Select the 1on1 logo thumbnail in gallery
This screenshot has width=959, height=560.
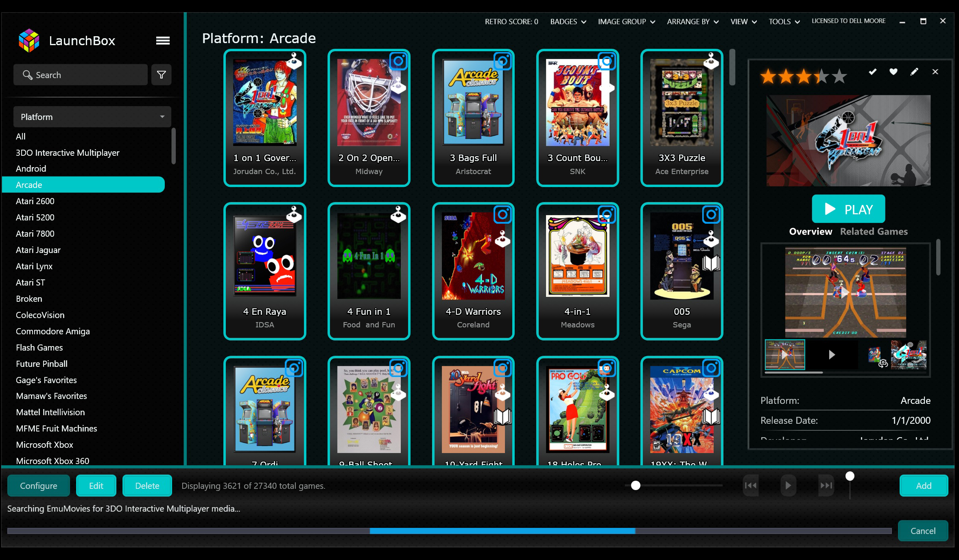(x=908, y=355)
